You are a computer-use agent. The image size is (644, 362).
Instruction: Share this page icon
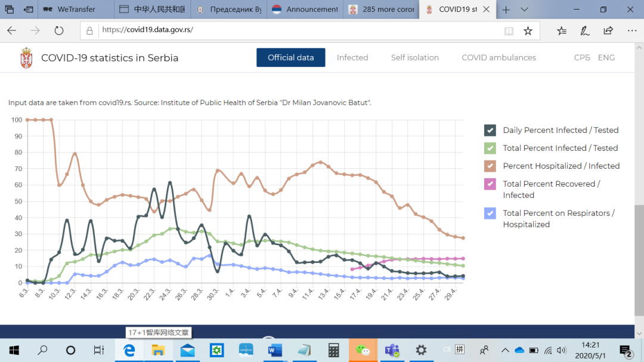[608, 31]
